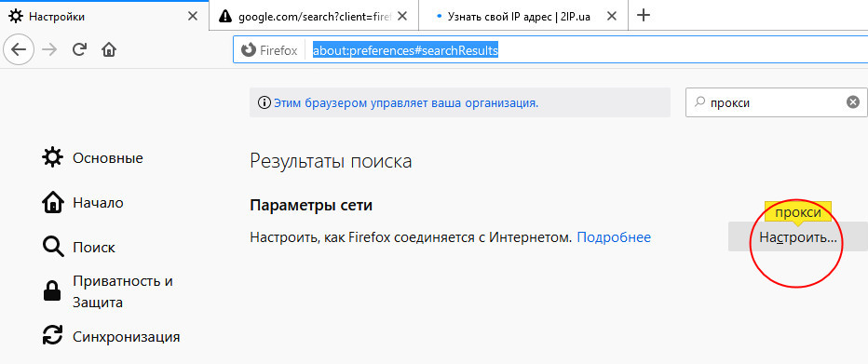Click the magnifier icon in search field
Image resolution: width=868 pixels, height=364 pixels.
[700, 101]
